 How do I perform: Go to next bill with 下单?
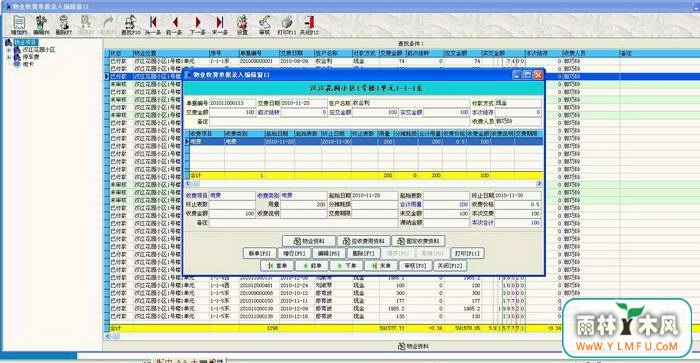347,266
